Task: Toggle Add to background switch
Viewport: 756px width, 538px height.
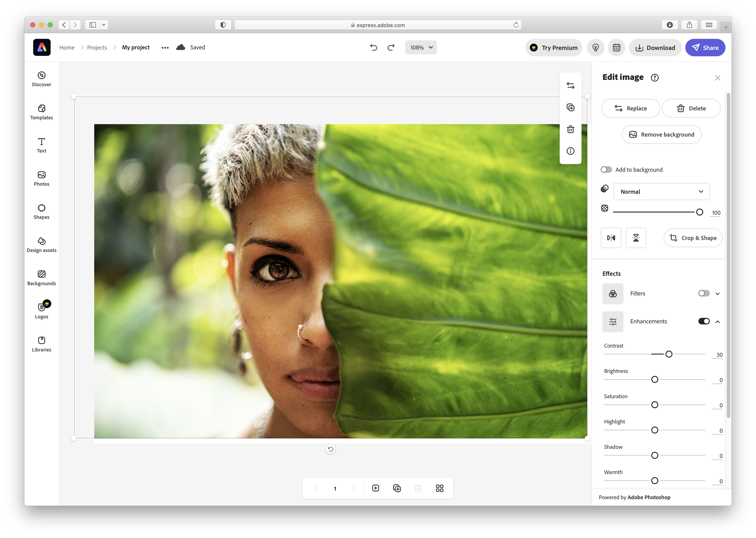Action: 606,170
